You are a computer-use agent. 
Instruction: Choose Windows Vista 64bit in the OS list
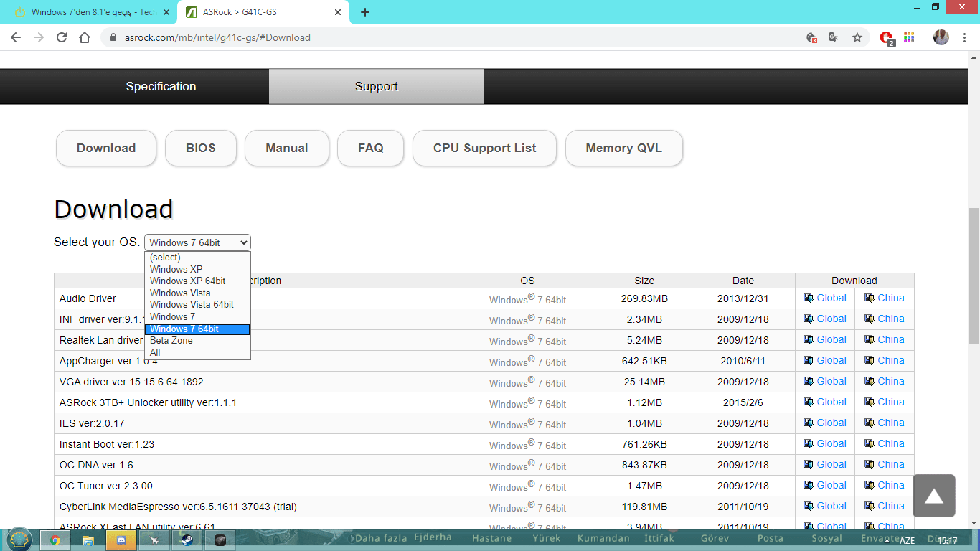pyautogui.click(x=197, y=305)
